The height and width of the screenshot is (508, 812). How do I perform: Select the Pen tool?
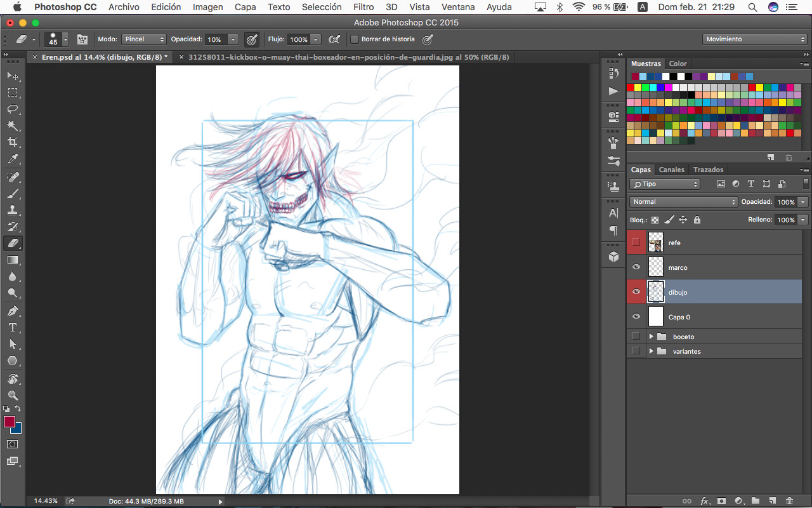click(13, 311)
